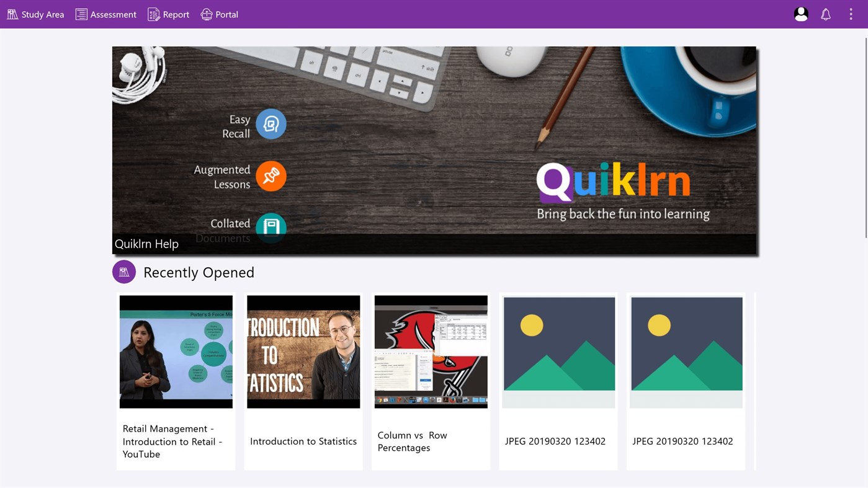The width and height of the screenshot is (868, 488).
Task: Open the Retail Management video thumbnail
Action: [176, 352]
